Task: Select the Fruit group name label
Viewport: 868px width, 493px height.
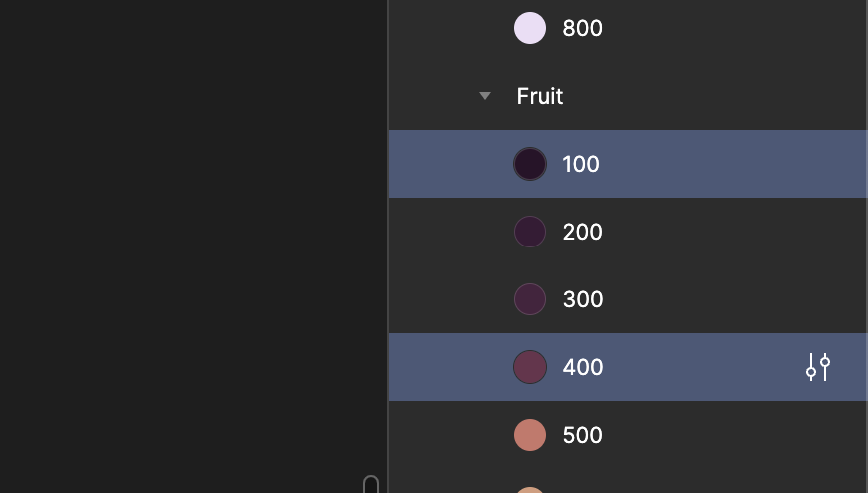Action: point(539,96)
